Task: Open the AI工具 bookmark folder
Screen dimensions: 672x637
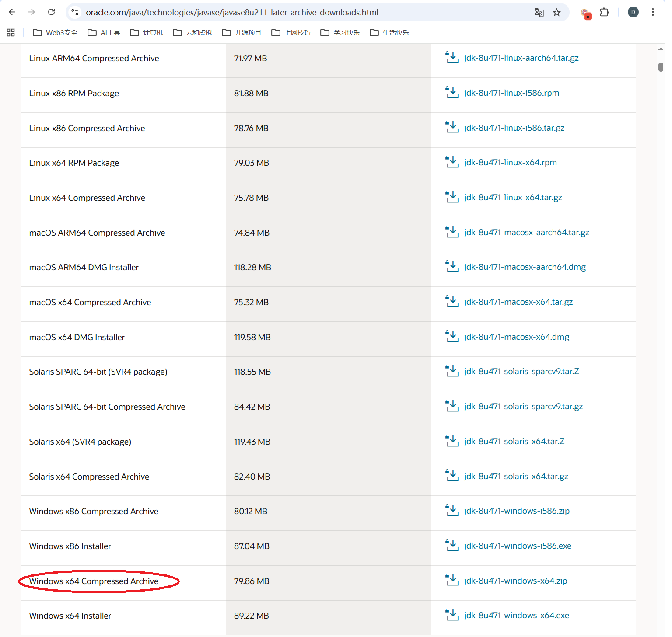Action: [104, 33]
